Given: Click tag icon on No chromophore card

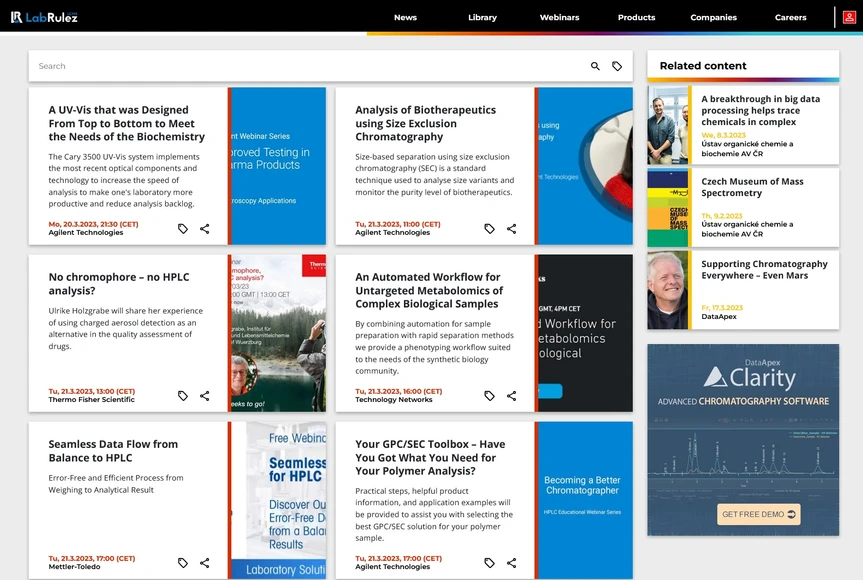Looking at the screenshot, I should 183,396.
